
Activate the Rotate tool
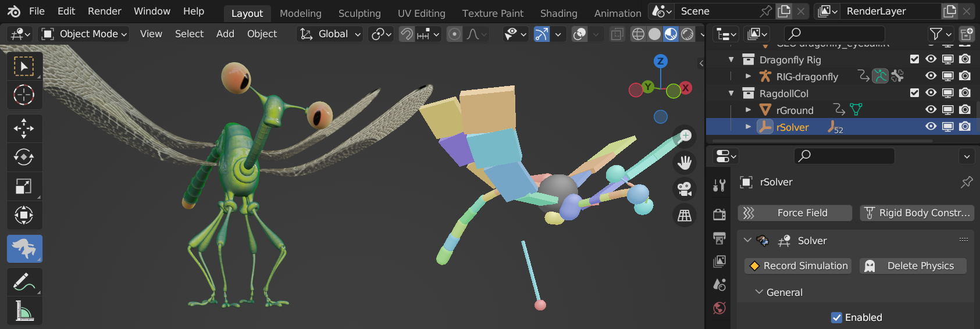coord(24,158)
